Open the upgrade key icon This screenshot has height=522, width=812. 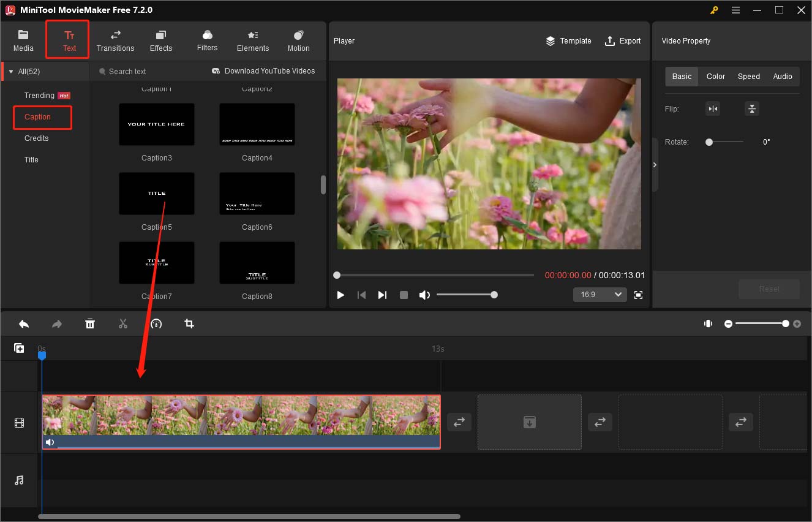pos(714,10)
